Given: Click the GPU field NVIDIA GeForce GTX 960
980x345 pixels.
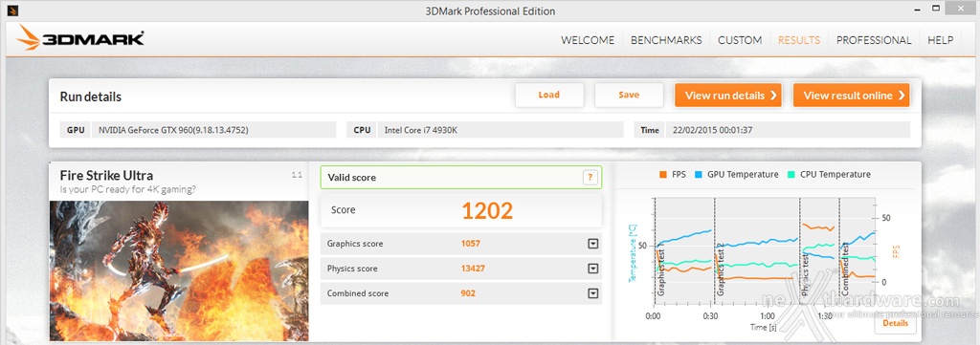Looking at the screenshot, I should click(x=214, y=130).
